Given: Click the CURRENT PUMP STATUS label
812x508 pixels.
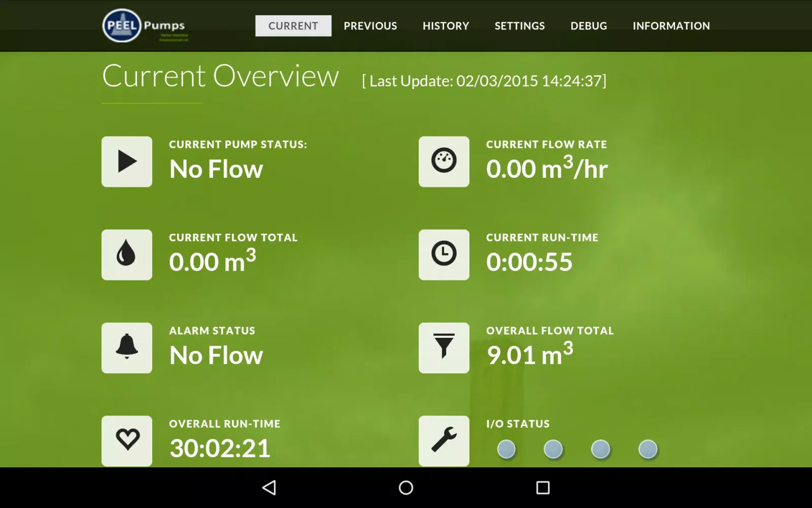Looking at the screenshot, I should pyautogui.click(x=238, y=145).
